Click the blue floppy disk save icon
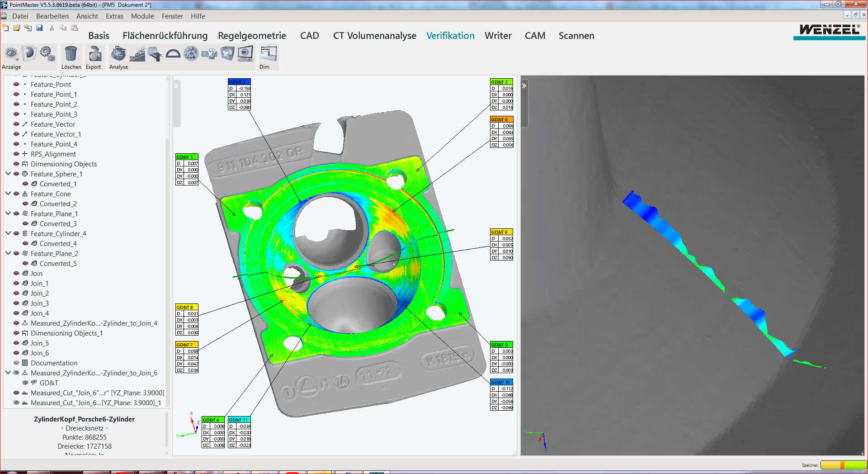This screenshot has height=474, width=868. coord(39,28)
